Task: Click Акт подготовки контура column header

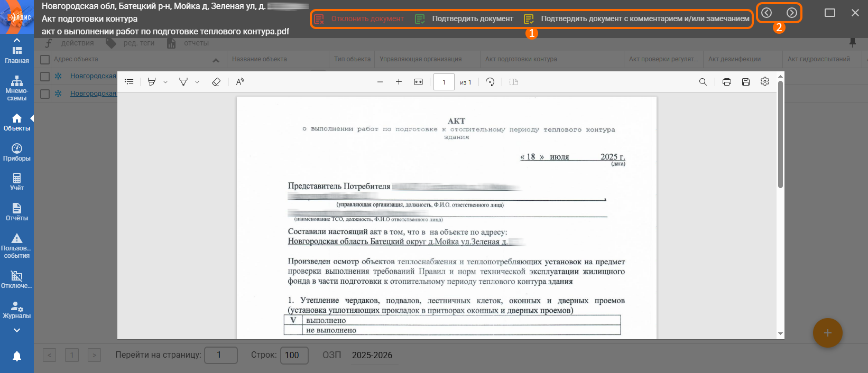Action: 521,59
